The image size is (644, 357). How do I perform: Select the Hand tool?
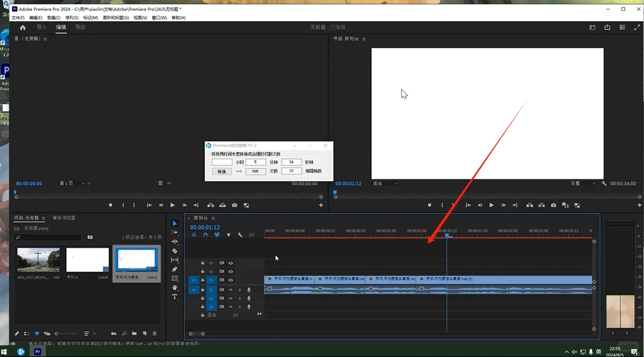174,288
